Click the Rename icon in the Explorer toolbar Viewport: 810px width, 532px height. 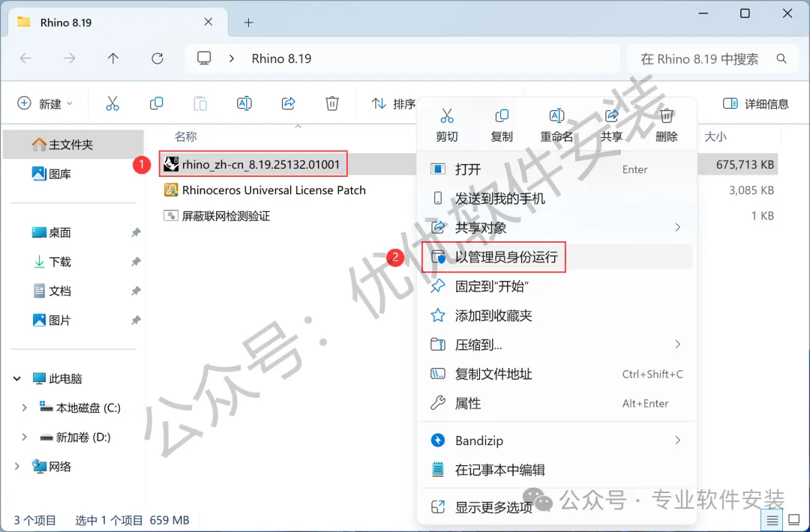(x=244, y=103)
